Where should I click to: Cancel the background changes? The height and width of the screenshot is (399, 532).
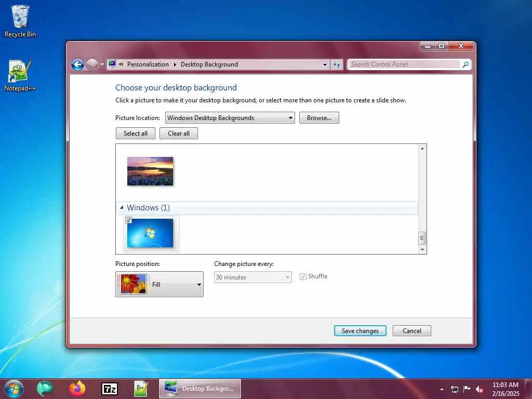[x=412, y=331]
